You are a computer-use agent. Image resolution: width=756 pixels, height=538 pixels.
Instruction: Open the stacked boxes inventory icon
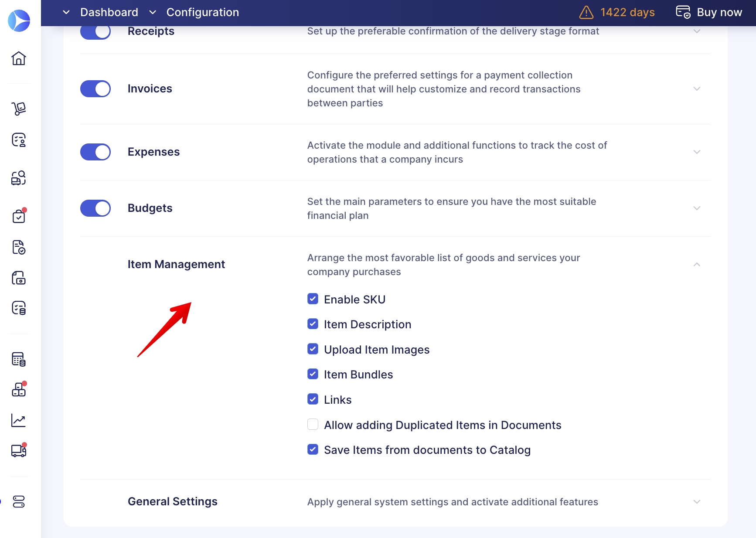19,390
